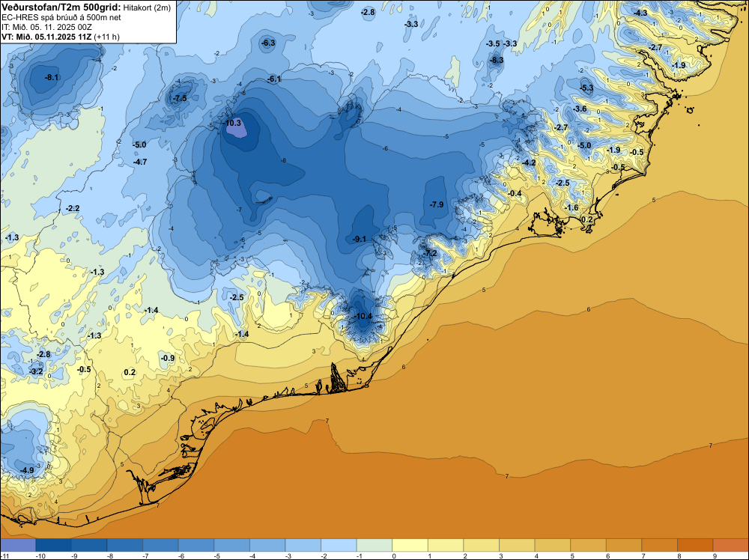Click the -7.2 temperature label
The height and width of the screenshot is (560, 749).
pyautogui.click(x=431, y=253)
